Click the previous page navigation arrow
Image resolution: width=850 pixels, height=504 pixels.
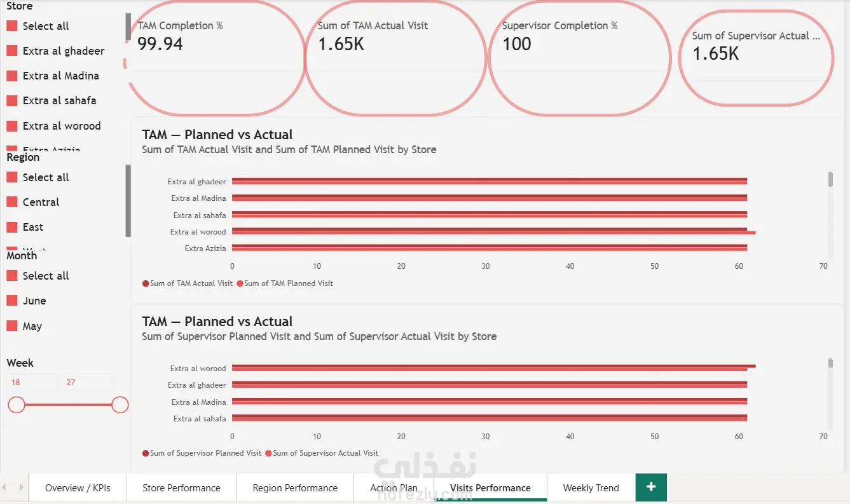click(5, 487)
